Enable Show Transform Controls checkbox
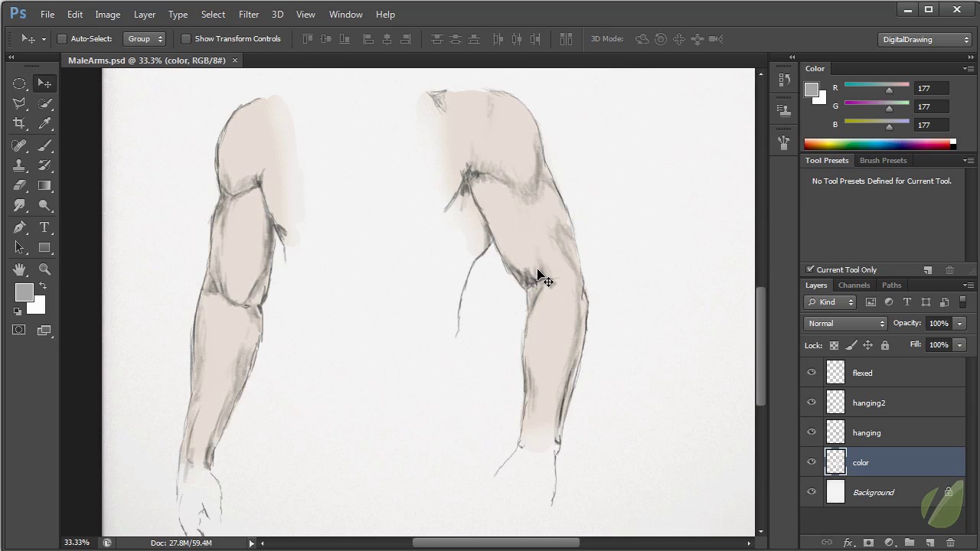 pos(186,39)
